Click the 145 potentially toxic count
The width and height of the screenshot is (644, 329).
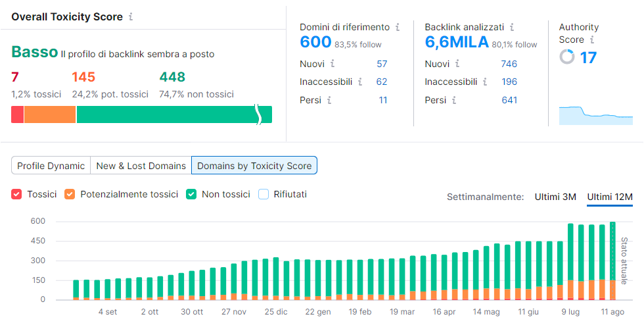(x=83, y=77)
